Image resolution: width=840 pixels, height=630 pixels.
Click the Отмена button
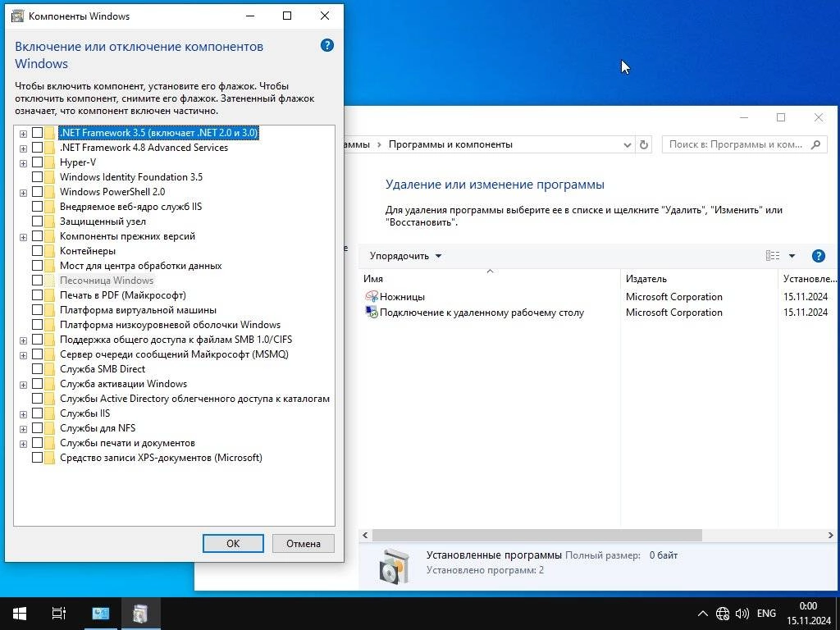304,543
